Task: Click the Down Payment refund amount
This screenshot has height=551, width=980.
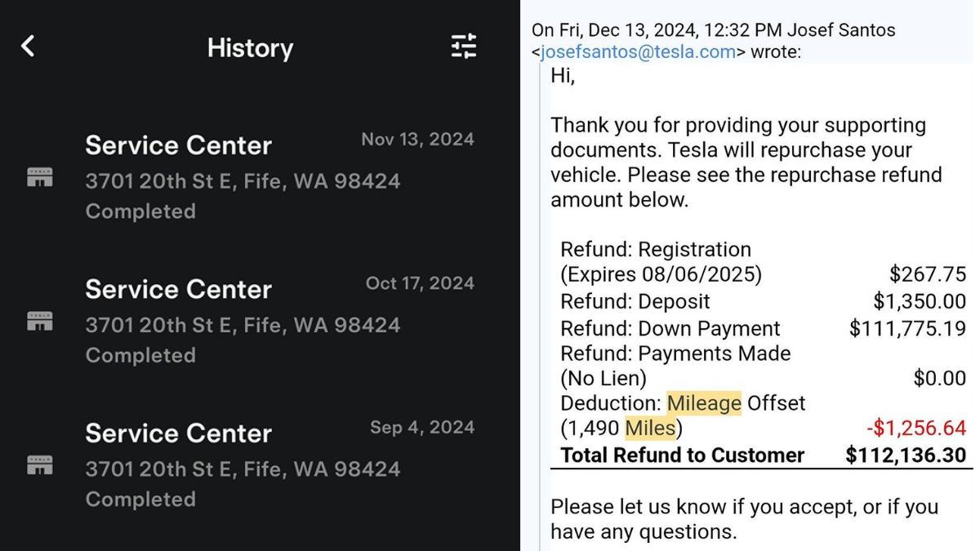Action: pyautogui.click(x=907, y=328)
